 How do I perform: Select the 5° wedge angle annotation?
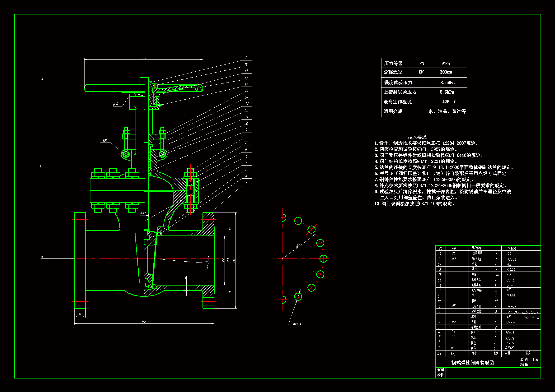point(206,261)
